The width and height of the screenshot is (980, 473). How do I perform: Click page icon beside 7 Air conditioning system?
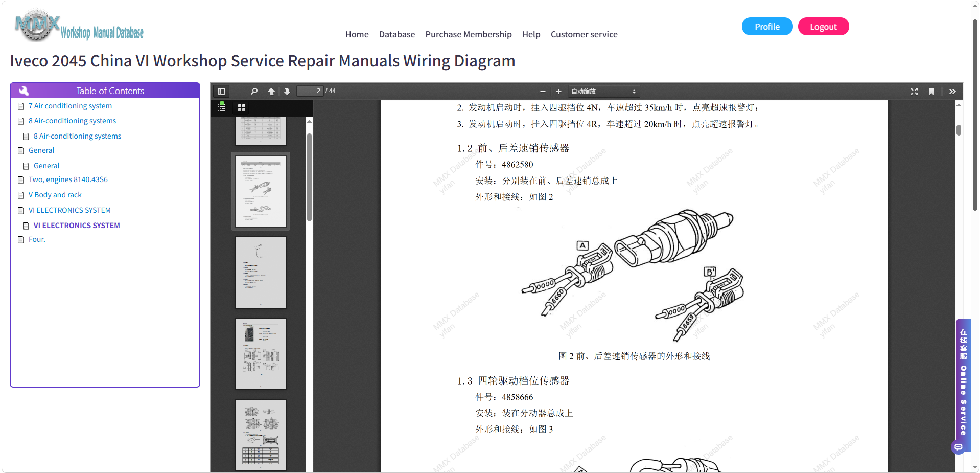pos(21,106)
